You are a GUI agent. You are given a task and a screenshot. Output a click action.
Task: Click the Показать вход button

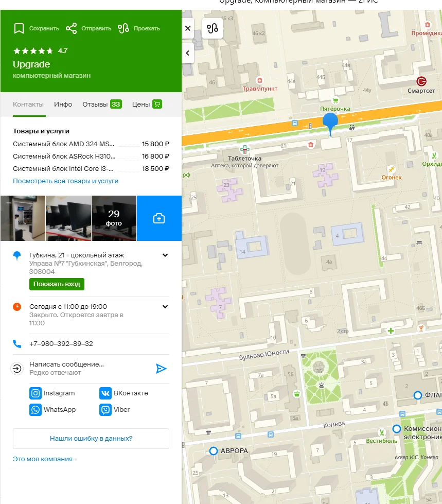pos(57,284)
